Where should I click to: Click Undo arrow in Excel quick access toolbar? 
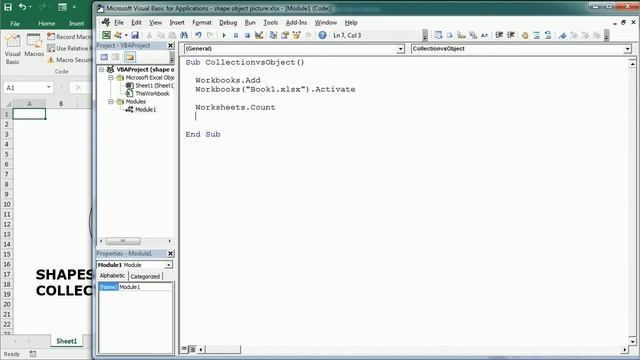(x=22, y=7)
